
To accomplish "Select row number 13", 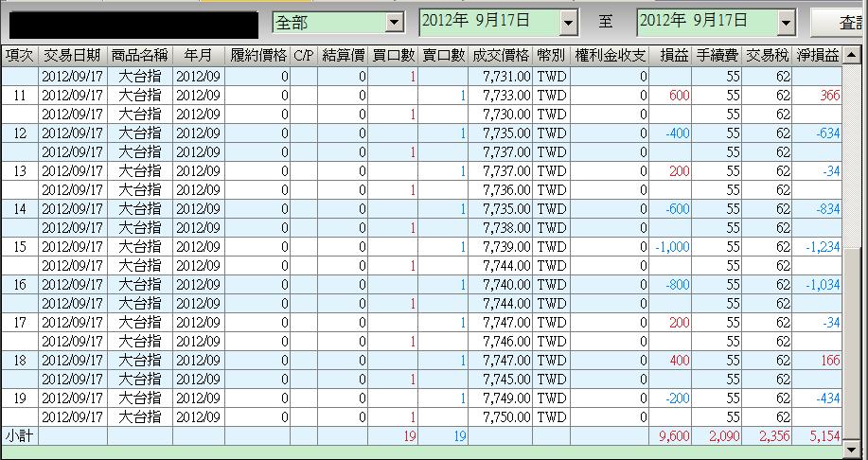I will pos(19,171).
